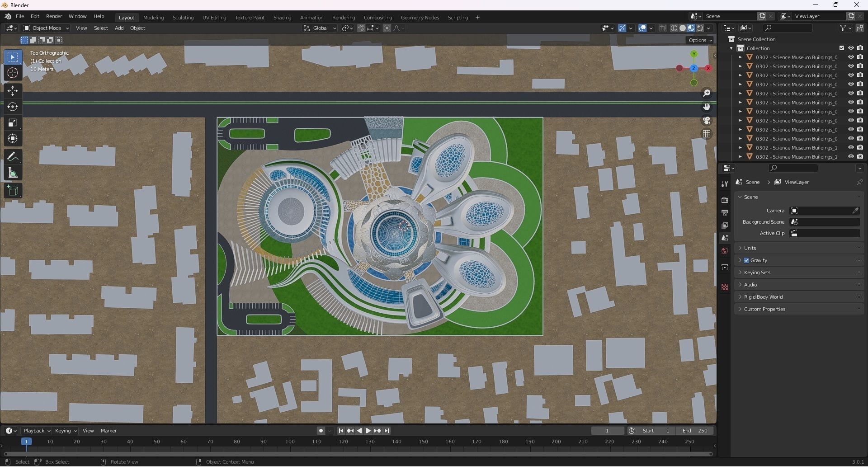868x470 pixels.
Task: Click the End frame field showing 250
Action: tap(695, 431)
